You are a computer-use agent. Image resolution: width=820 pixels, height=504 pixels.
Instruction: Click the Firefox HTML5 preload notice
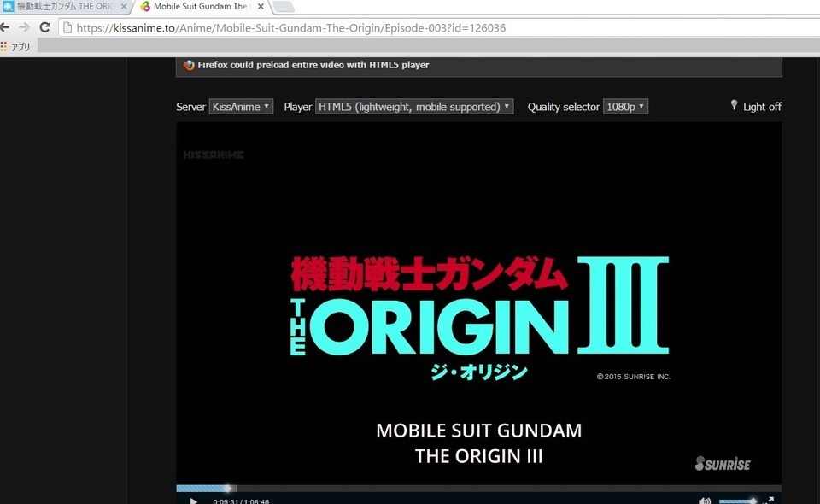[478, 66]
